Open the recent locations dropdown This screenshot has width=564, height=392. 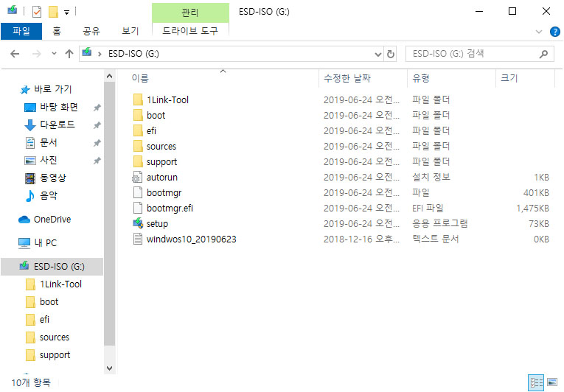54,54
